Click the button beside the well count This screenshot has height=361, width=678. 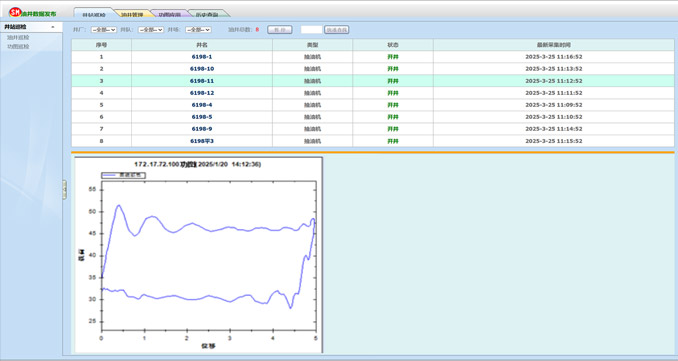click(x=280, y=30)
